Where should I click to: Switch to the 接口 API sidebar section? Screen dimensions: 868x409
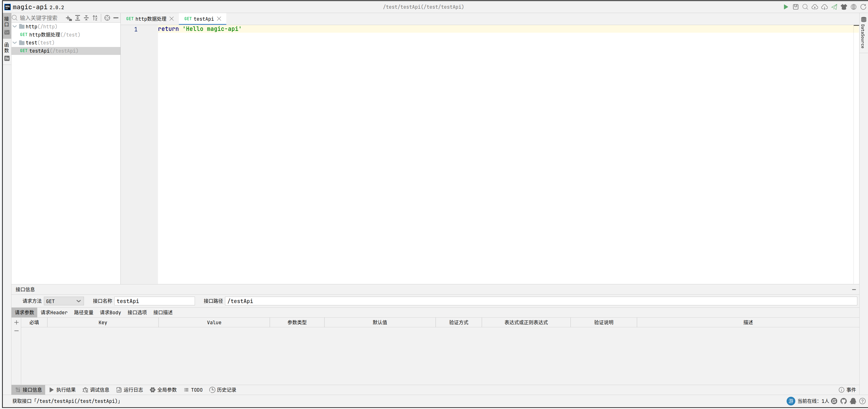pos(7,26)
